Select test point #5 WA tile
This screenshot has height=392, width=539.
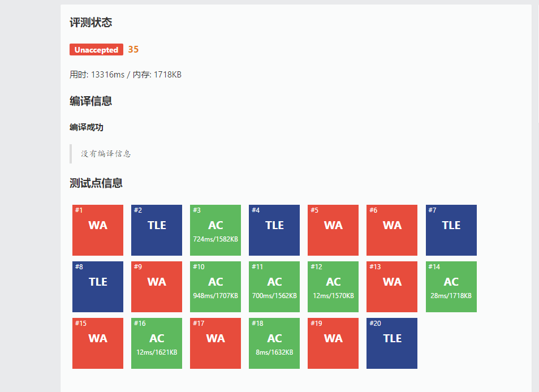[x=333, y=230]
